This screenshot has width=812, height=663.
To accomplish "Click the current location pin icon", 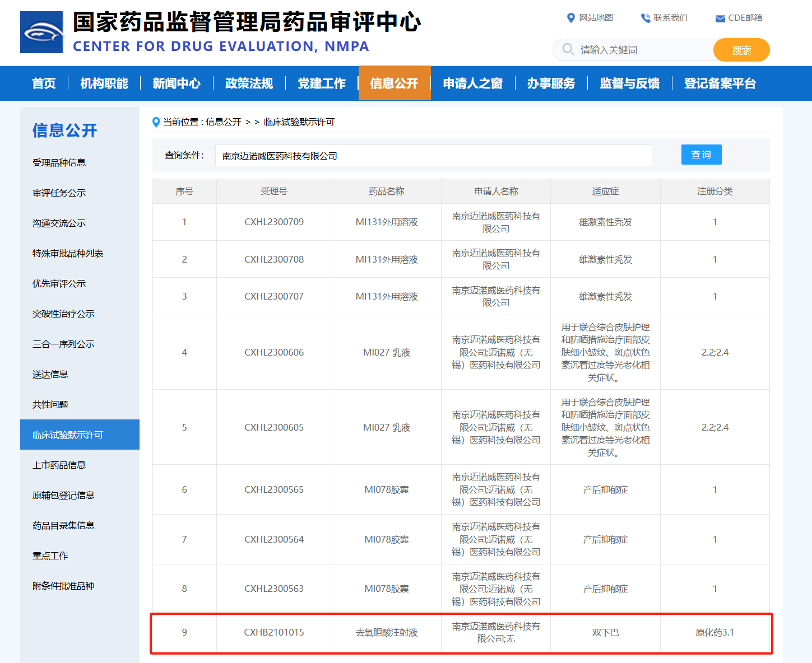I will [x=156, y=122].
